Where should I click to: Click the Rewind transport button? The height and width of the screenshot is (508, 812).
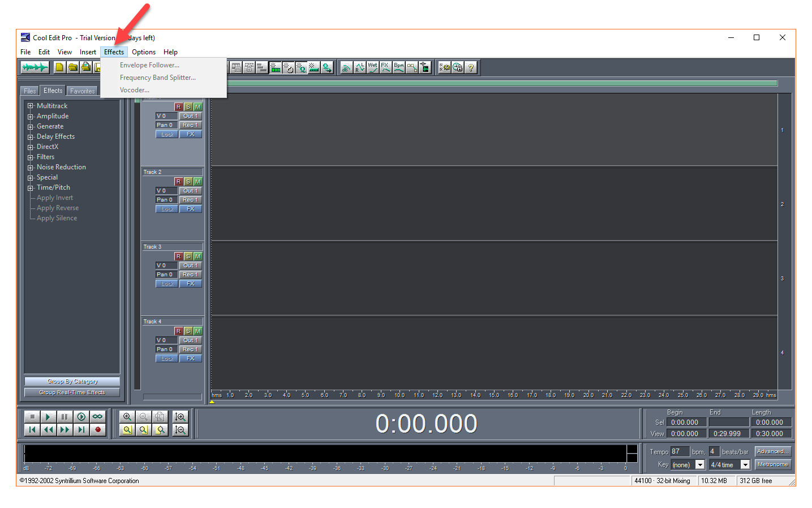[48, 430]
